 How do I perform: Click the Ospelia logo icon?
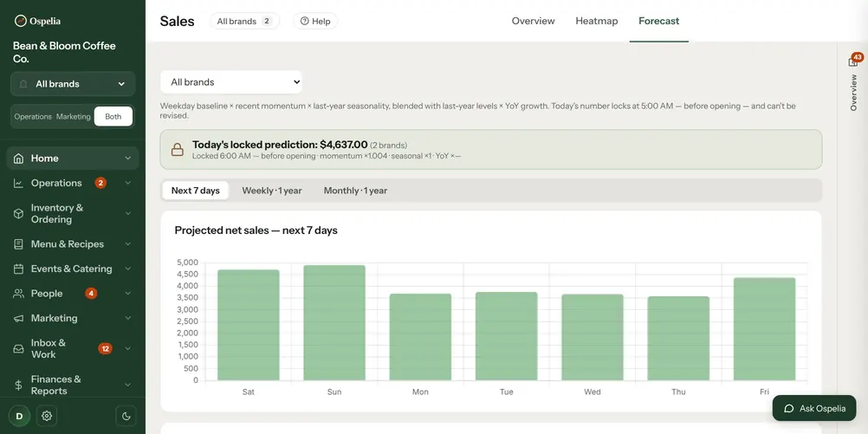click(x=21, y=21)
